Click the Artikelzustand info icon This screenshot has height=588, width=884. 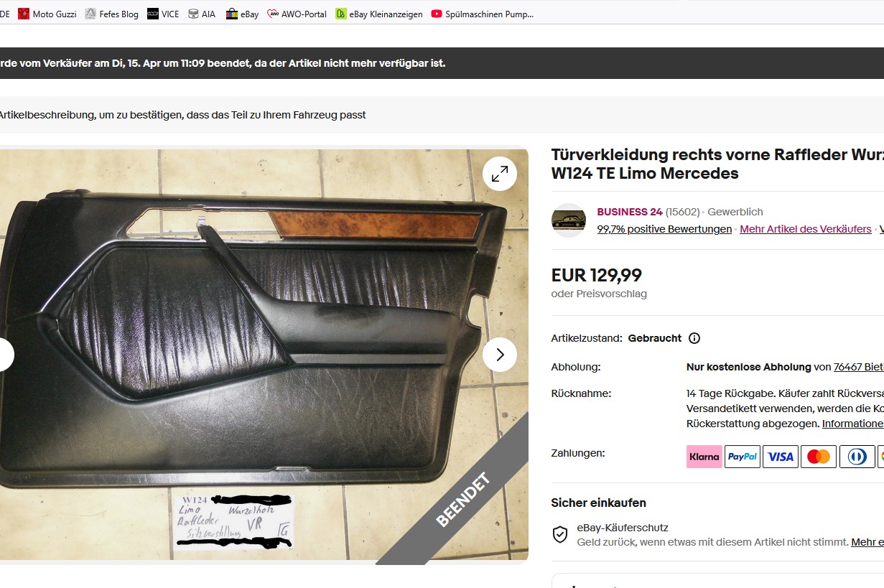(x=694, y=338)
